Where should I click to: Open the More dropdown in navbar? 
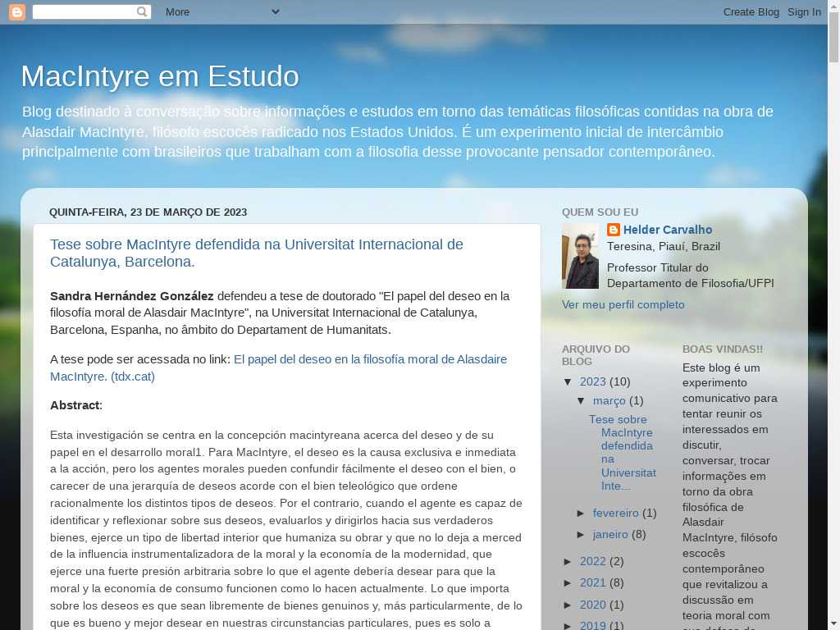221,11
